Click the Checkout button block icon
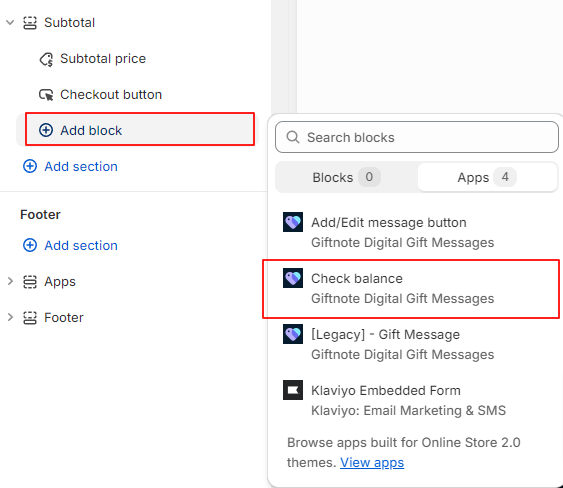The height and width of the screenshot is (488, 563). coord(46,95)
